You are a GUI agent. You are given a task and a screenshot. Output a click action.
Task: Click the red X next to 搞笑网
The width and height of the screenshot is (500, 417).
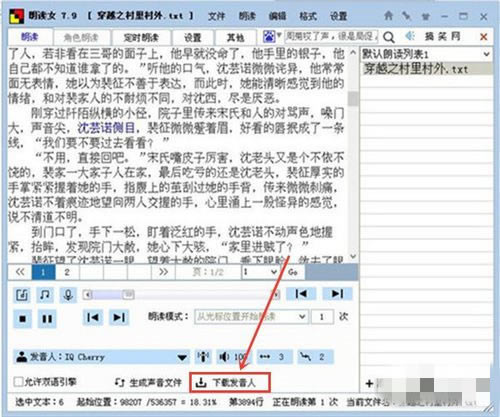tap(483, 37)
